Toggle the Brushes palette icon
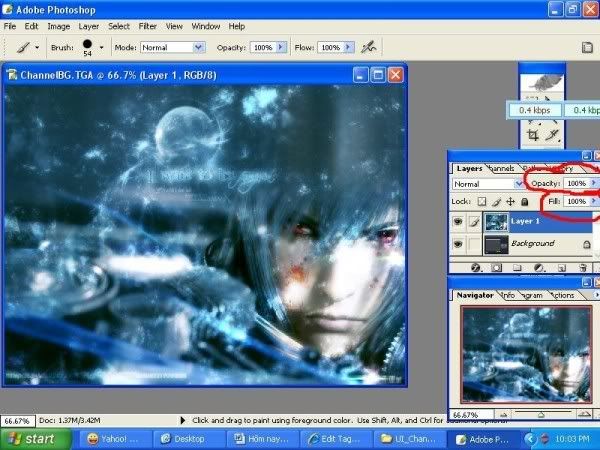The width and height of the screenshot is (600, 450). coord(587,47)
